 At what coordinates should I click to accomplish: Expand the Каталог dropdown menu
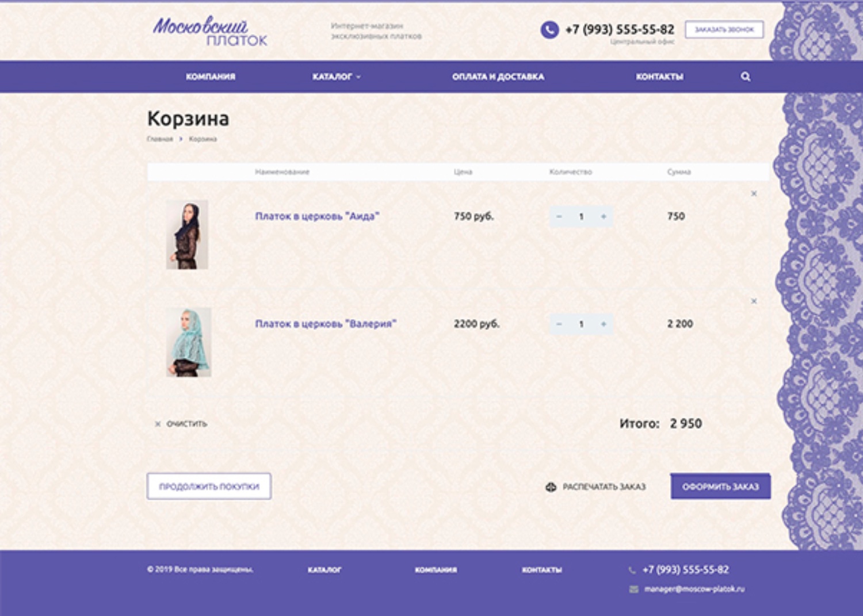click(x=337, y=76)
